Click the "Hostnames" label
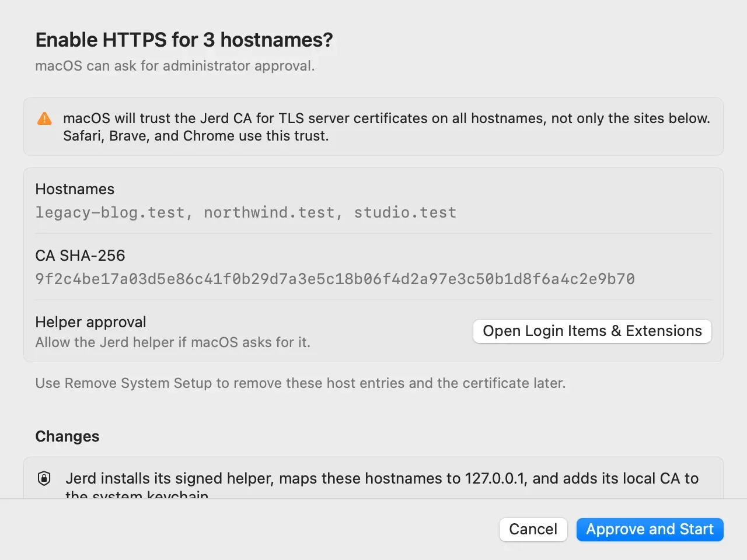 [x=75, y=189]
